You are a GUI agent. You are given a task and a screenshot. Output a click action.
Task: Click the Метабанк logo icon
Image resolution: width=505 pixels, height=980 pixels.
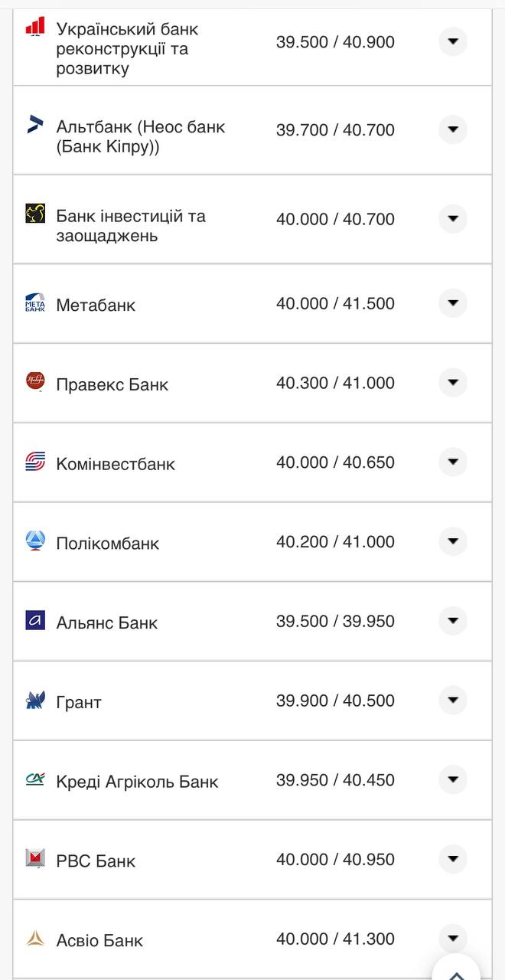click(35, 303)
